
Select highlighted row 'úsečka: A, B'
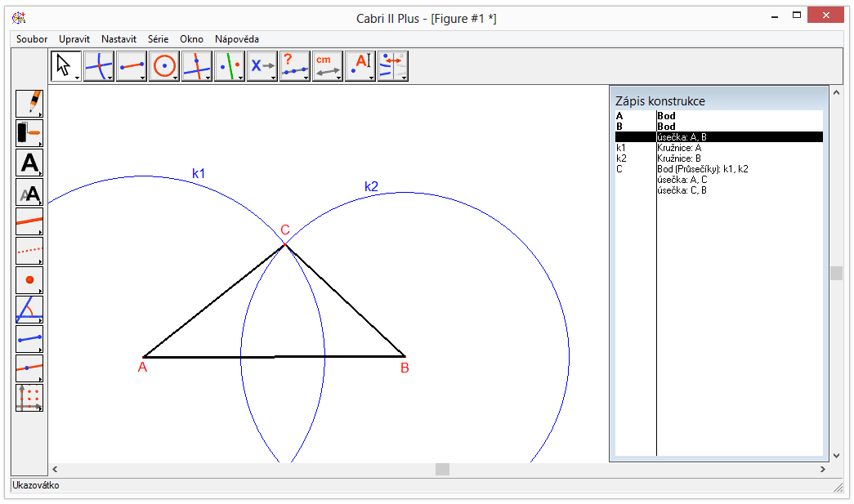tap(719, 137)
